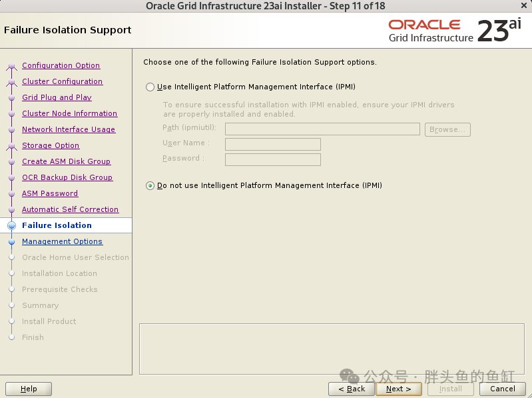This screenshot has height=398, width=532.
Task: Open Create ASM Disk Group step
Action: pos(66,161)
